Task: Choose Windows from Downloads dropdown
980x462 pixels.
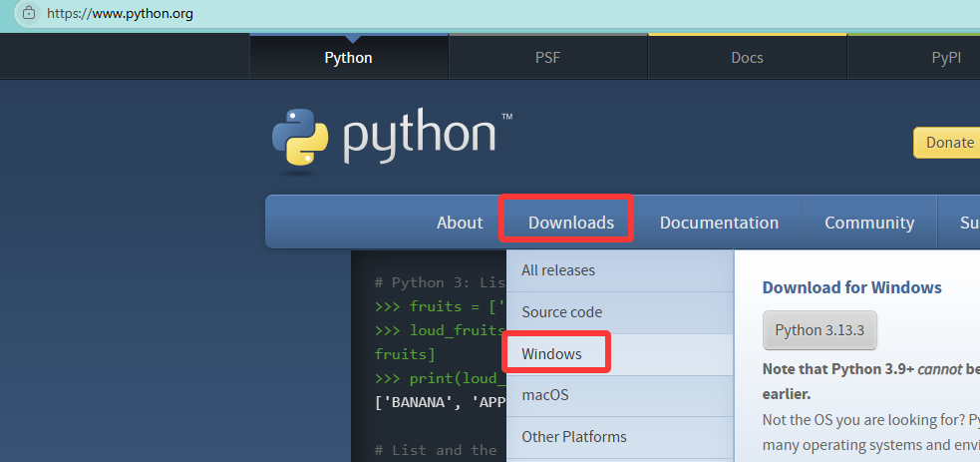Action: point(619,354)
